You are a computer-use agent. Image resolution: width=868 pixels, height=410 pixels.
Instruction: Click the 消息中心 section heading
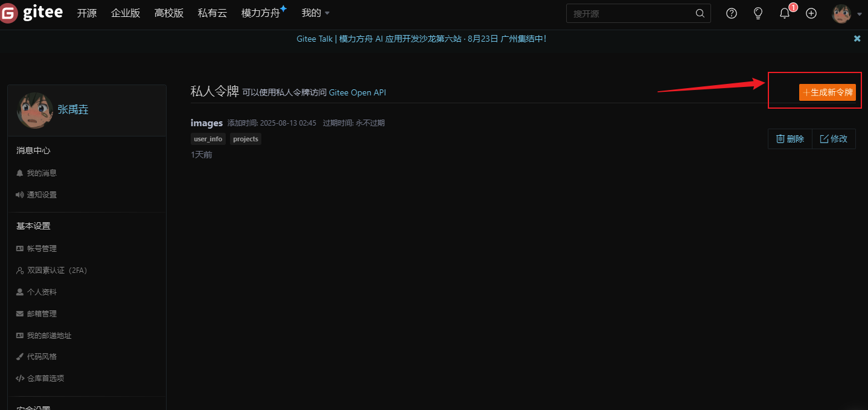click(x=33, y=151)
